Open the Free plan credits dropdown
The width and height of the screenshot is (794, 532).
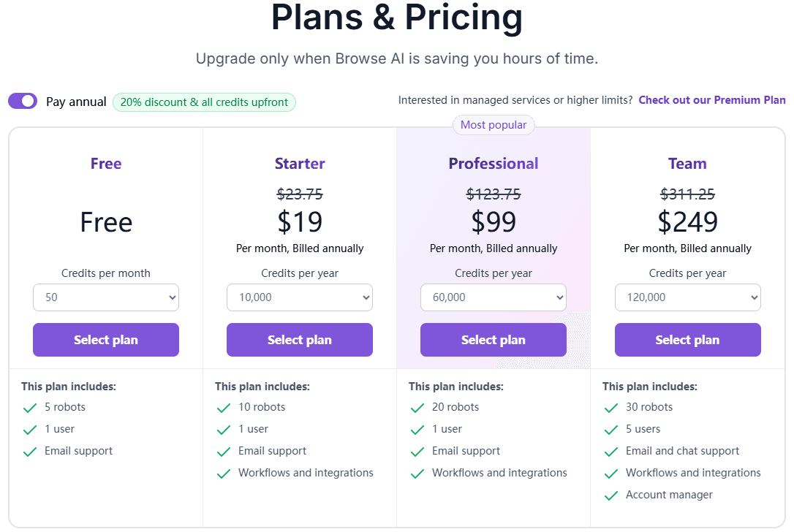tap(106, 297)
